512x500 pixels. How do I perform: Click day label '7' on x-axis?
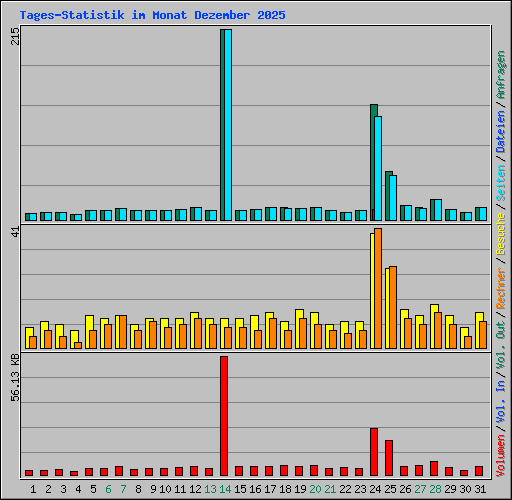123,489
